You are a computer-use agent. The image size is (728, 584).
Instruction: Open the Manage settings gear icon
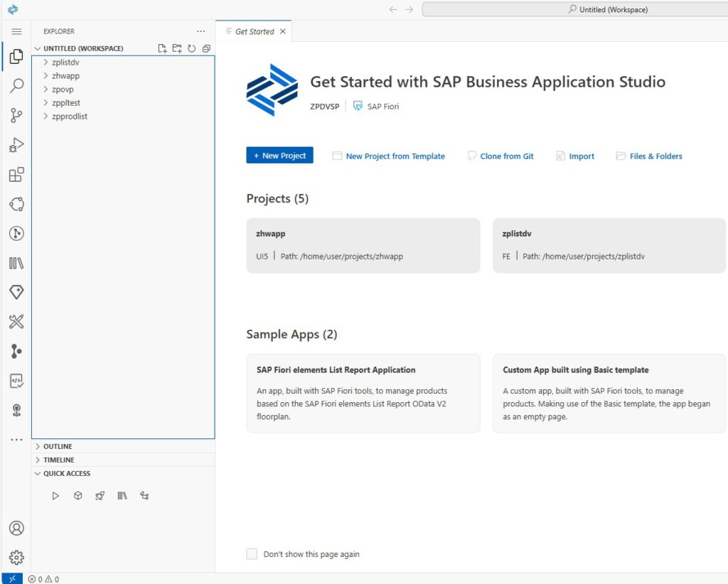16,558
